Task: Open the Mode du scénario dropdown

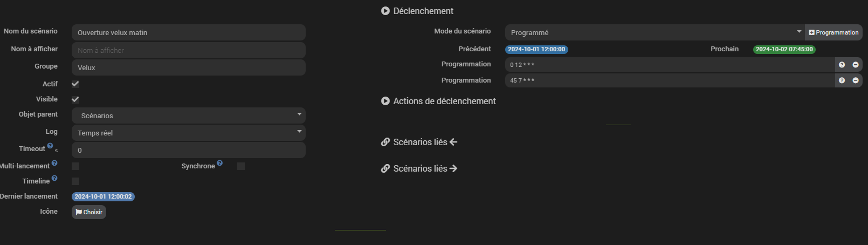Action: tap(654, 32)
